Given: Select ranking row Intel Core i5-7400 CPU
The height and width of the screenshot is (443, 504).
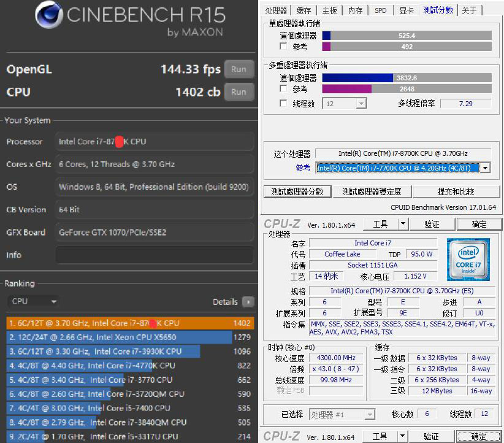Looking at the screenshot, I should pyautogui.click(x=130, y=408).
